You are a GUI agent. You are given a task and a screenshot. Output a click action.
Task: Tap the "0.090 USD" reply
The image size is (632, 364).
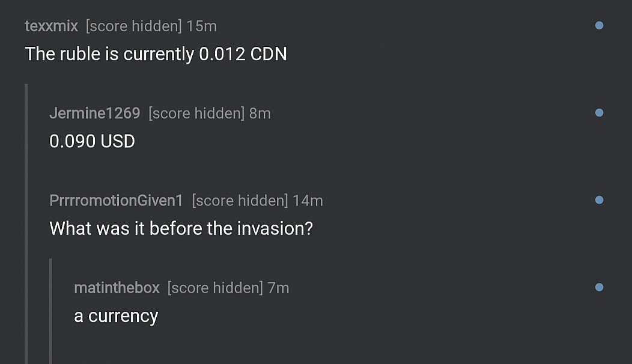pyautogui.click(x=92, y=141)
